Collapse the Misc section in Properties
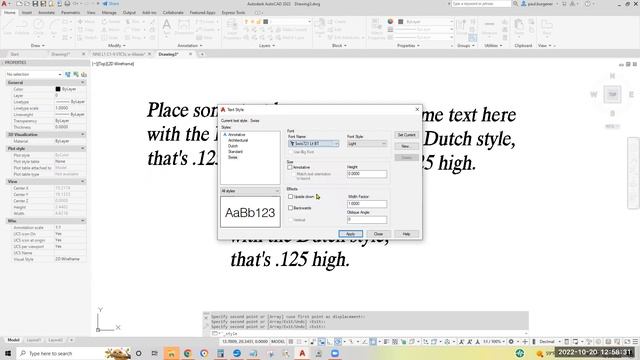This screenshot has height=360, width=640. click(82, 221)
